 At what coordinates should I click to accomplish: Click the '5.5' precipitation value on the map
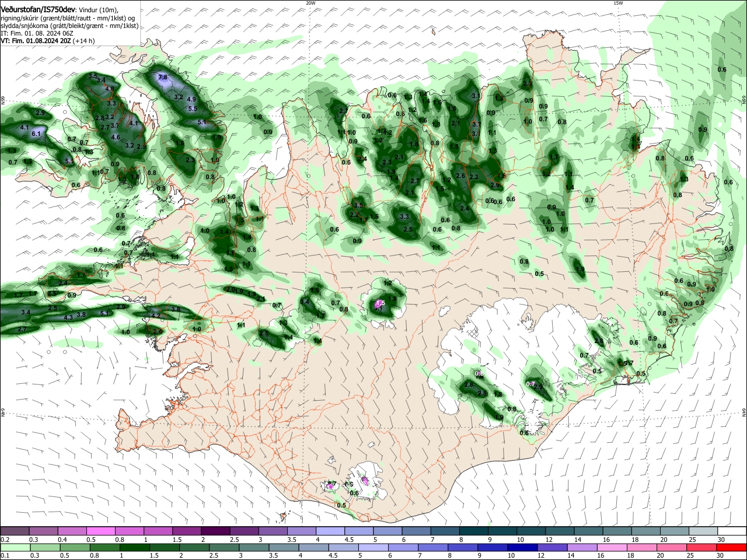coord(193,109)
